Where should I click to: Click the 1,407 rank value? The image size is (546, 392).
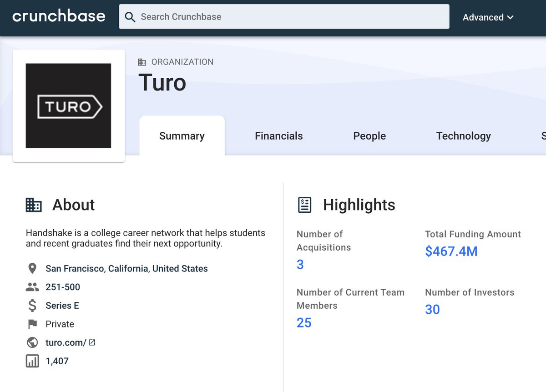[57, 361]
